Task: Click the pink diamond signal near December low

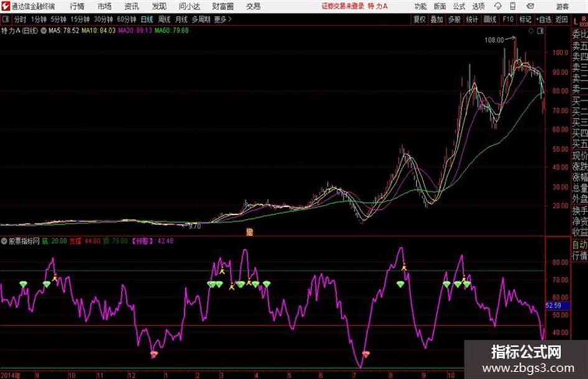Action: 154,354
